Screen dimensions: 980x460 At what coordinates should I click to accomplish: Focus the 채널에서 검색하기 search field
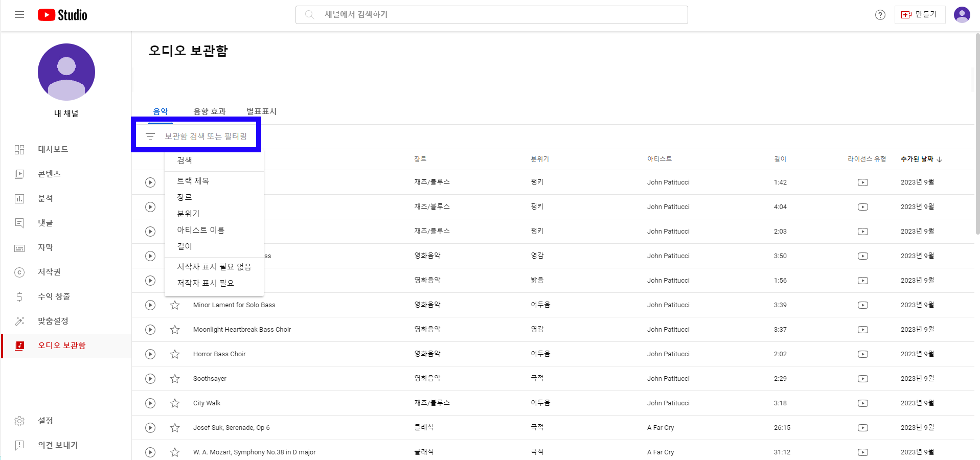click(491, 15)
